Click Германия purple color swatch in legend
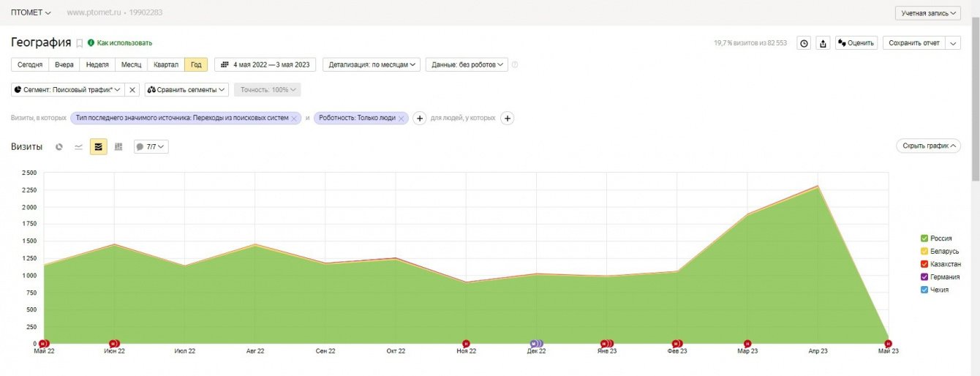Screen dimensions: 980x376 924,277
